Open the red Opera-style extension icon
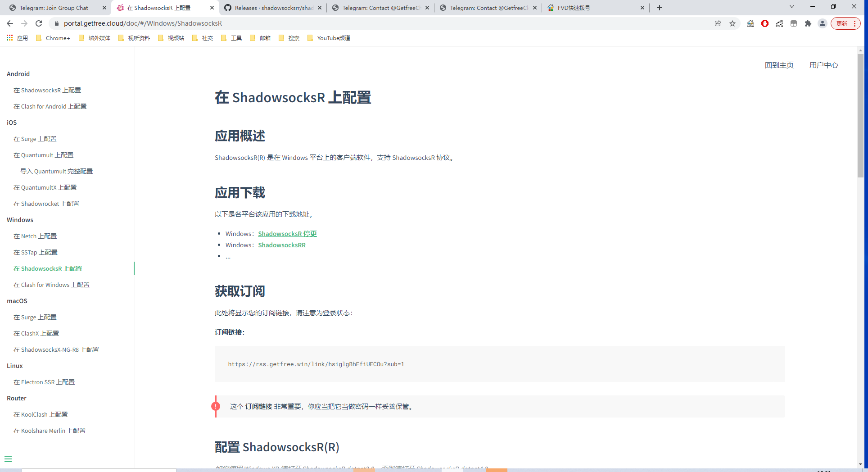 (x=765, y=23)
